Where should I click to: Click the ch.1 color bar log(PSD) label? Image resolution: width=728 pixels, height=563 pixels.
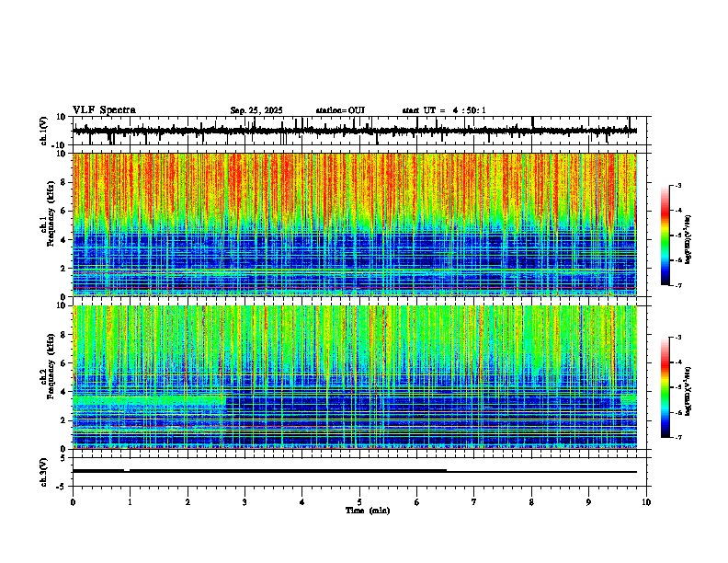coord(688,240)
